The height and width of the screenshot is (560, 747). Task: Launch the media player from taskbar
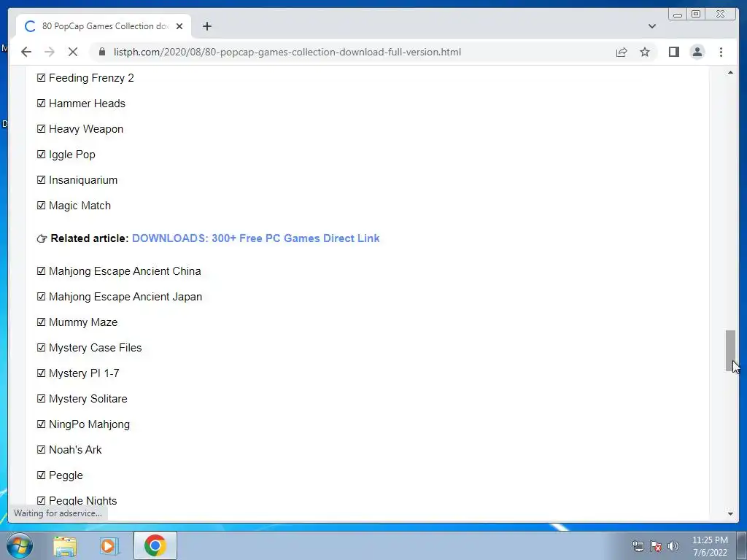(x=108, y=546)
